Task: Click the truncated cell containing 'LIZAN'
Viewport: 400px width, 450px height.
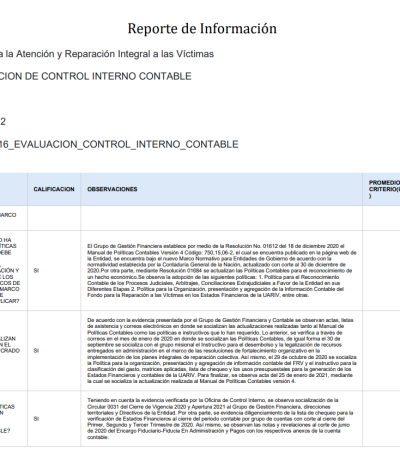Action: click(x=13, y=350)
